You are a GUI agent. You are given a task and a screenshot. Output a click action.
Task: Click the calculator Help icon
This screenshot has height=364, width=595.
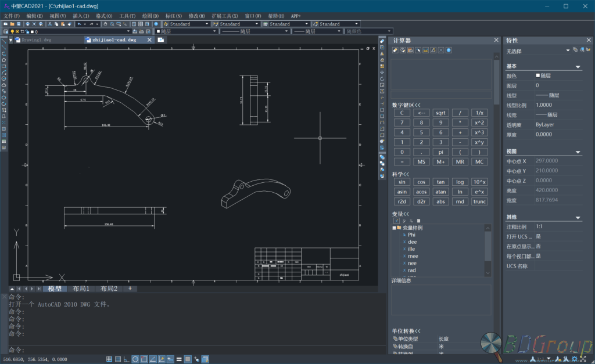pyautogui.click(x=449, y=50)
